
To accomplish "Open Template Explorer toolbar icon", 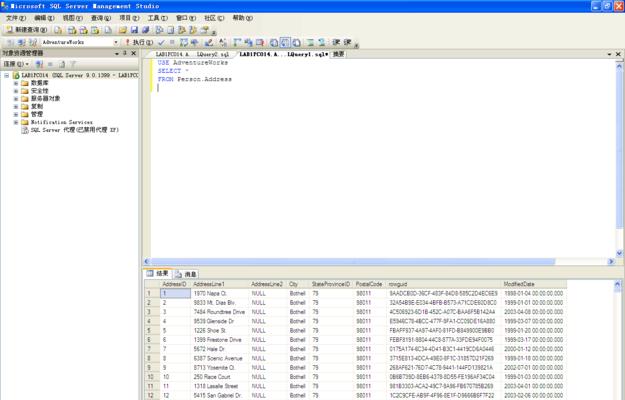I will tap(193, 30).
